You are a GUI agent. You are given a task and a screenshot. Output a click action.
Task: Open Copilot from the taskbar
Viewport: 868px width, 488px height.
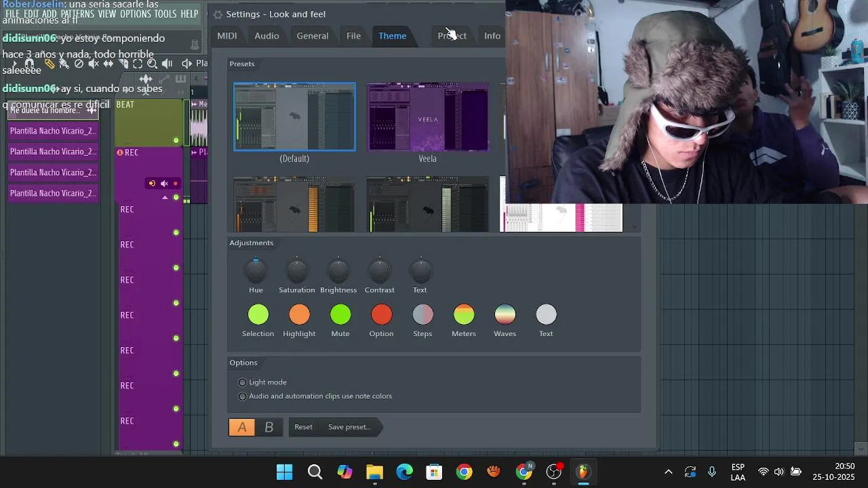[x=344, y=472]
